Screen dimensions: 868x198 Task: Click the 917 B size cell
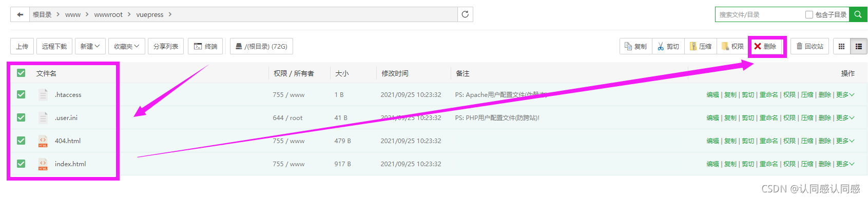(x=342, y=164)
